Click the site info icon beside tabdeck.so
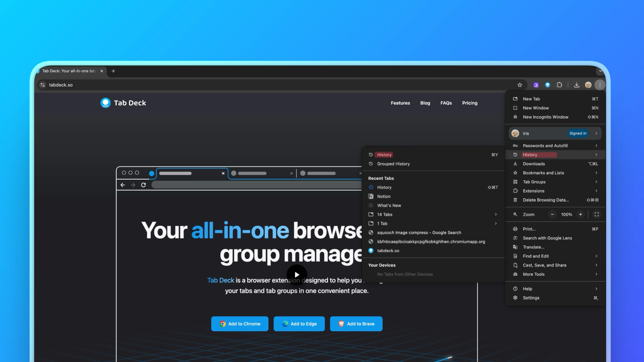 pyautogui.click(x=43, y=85)
